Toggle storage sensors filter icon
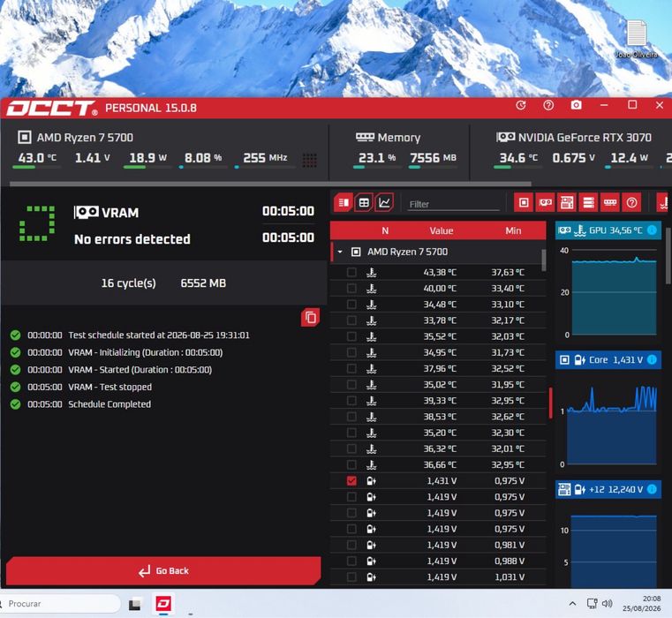Screen dimensions: 672x618 coord(588,202)
